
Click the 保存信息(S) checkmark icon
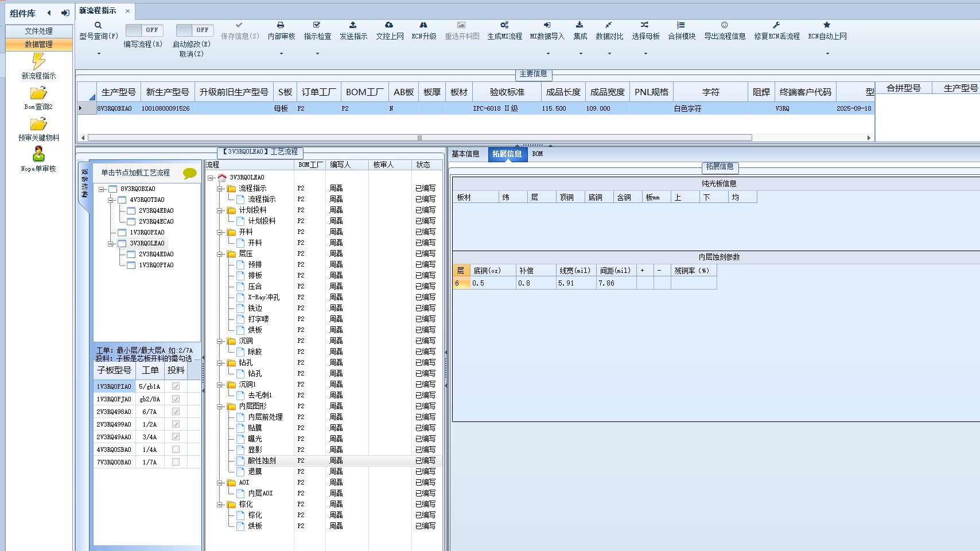(x=239, y=25)
